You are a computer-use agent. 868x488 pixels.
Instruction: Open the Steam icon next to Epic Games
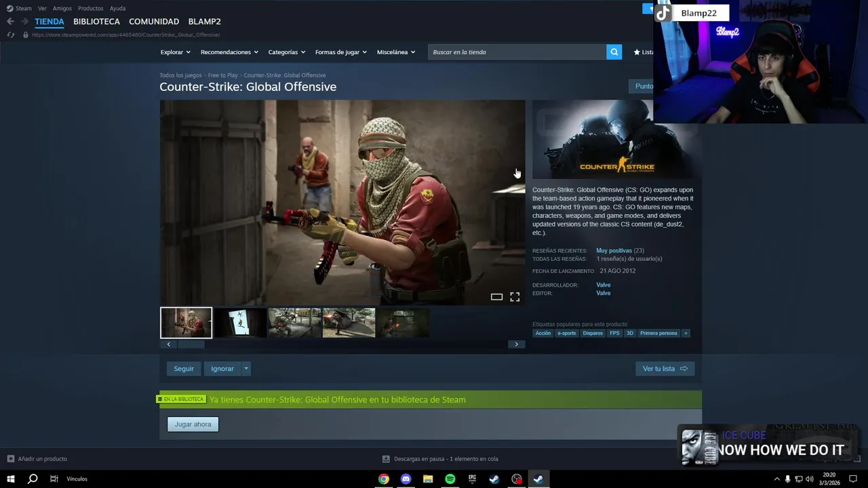494,479
